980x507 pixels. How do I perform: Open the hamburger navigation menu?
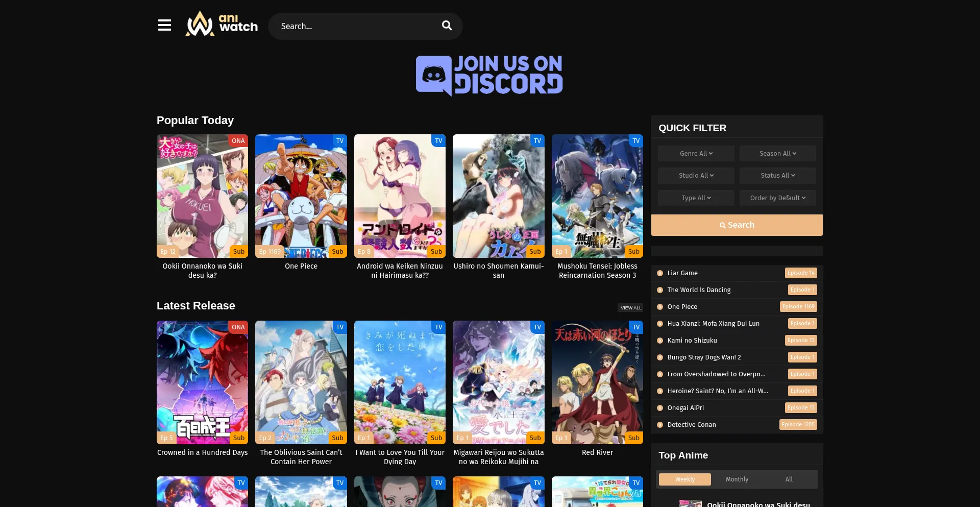(x=164, y=25)
